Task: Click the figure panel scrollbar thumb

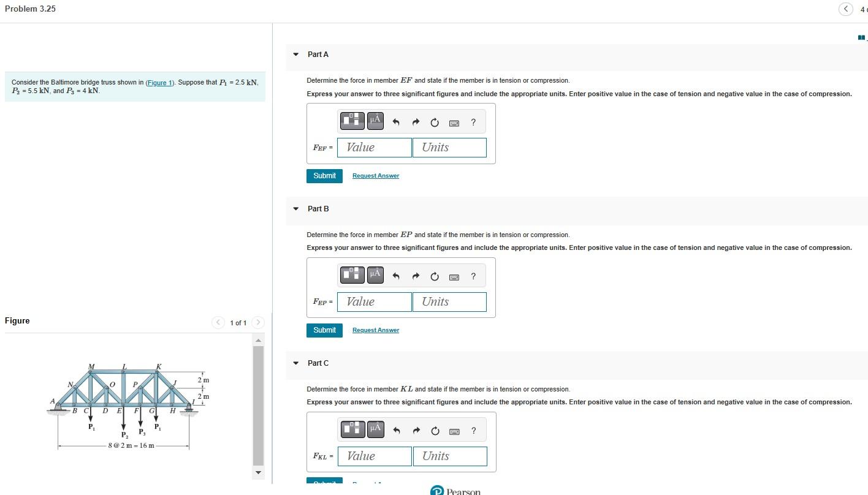Action: click(258, 405)
